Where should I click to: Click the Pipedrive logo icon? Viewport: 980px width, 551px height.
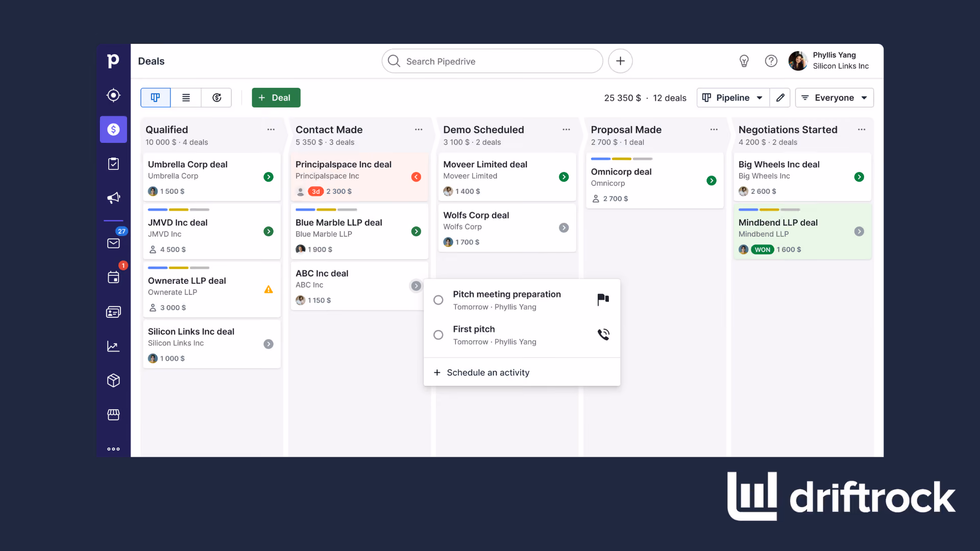pos(113,61)
